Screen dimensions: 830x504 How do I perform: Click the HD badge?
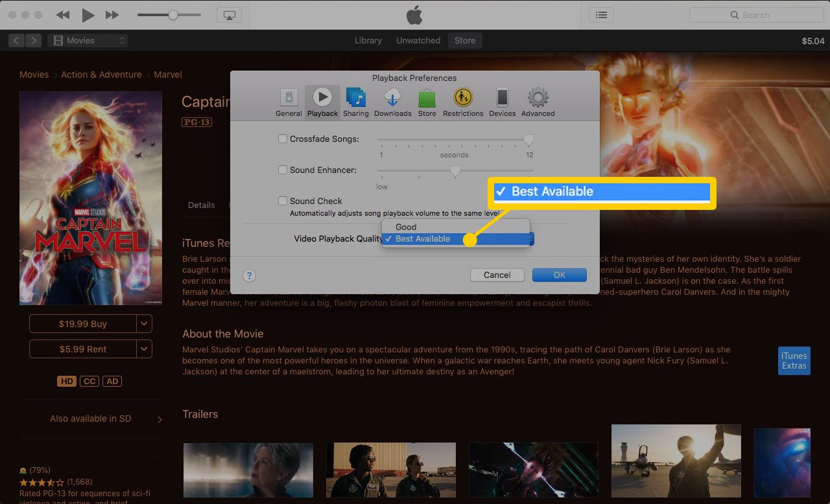pos(67,381)
